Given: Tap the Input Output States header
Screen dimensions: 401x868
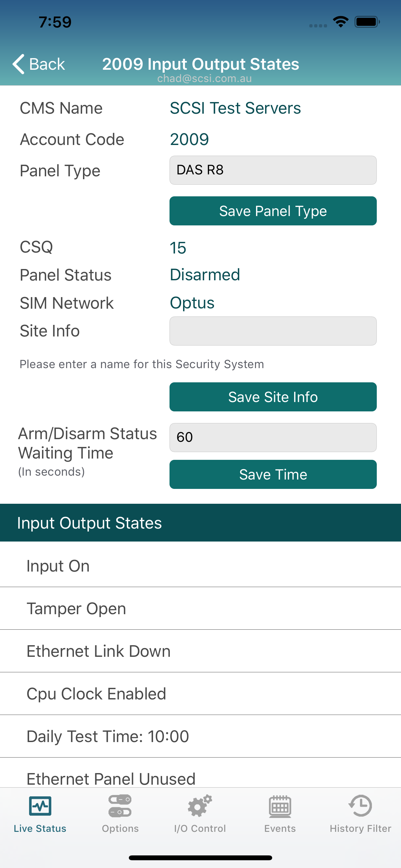Looking at the screenshot, I should (200, 522).
